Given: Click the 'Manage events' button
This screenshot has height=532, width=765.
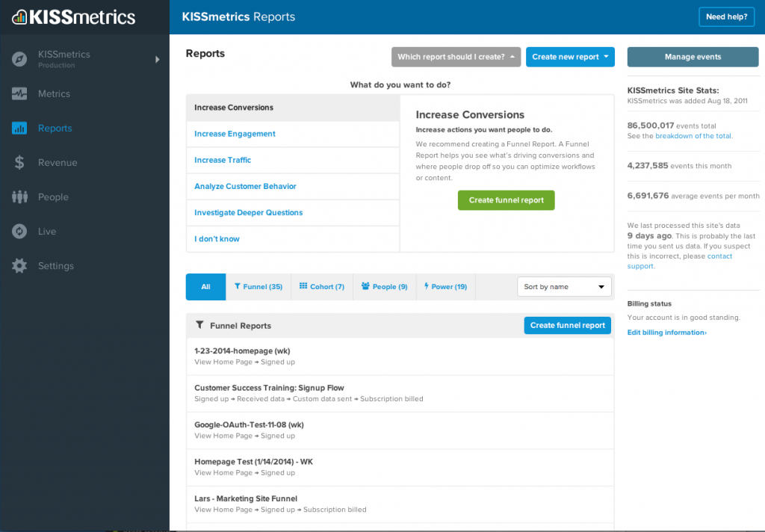Looking at the screenshot, I should click(693, 56).
